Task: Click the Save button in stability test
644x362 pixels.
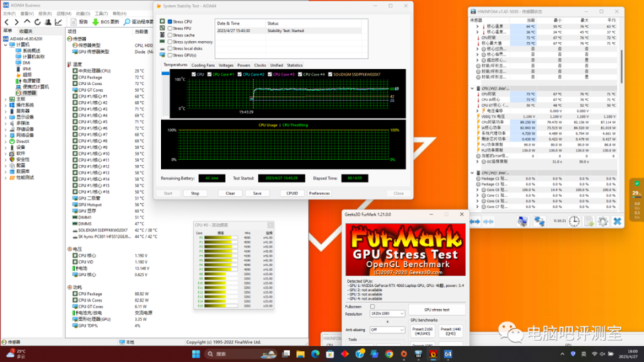Action: [x=257, y=193]
